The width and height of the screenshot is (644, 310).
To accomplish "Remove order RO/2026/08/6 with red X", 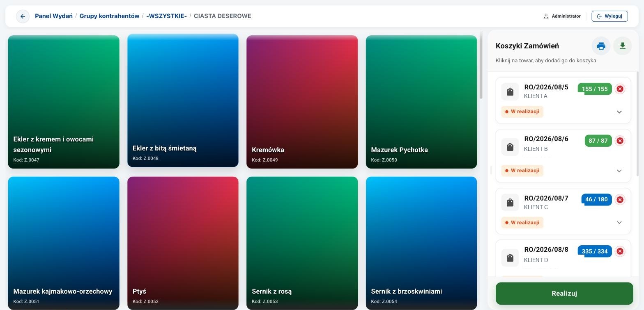I will 620,141.
